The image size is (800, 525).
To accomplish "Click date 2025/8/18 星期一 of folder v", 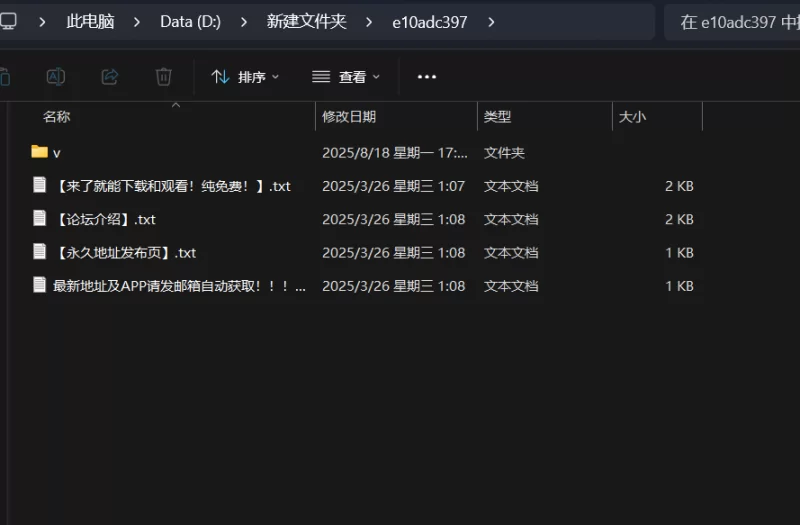I will pyautogui.click(x=395, y=153).
